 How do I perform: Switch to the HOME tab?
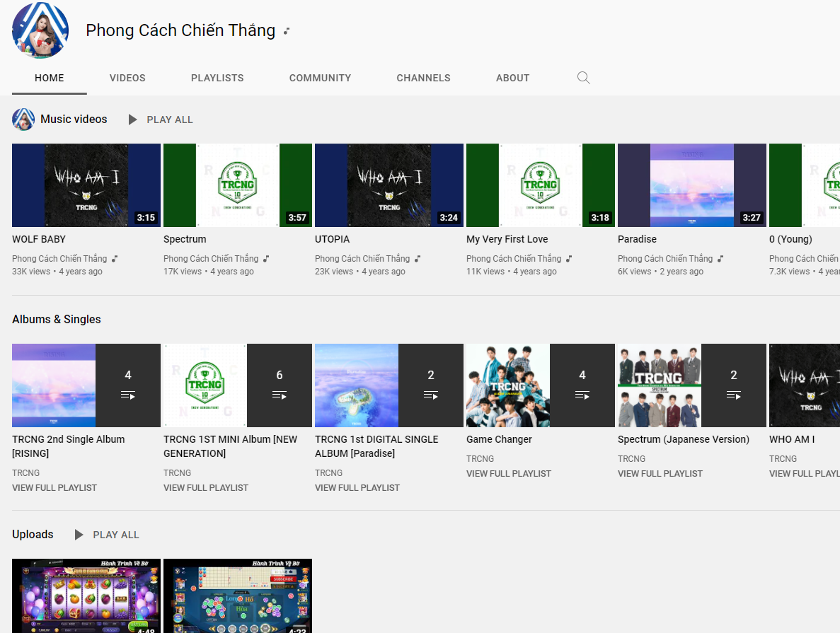pos(50,79)
